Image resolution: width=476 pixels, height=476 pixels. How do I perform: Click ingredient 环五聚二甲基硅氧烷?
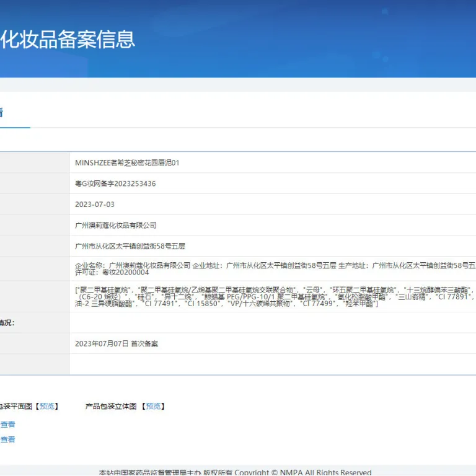(363, 290)
